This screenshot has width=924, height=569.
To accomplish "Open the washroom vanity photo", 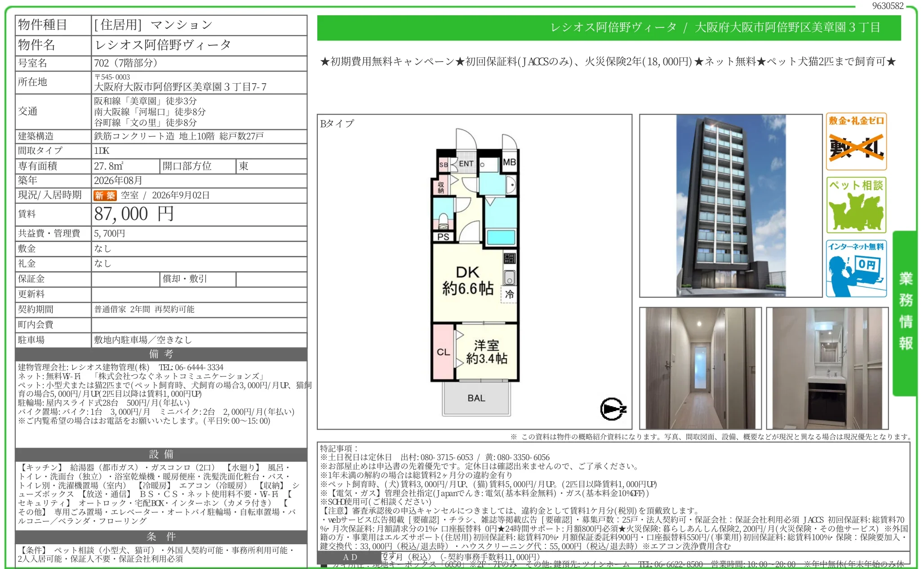I will tap(827, 368).
